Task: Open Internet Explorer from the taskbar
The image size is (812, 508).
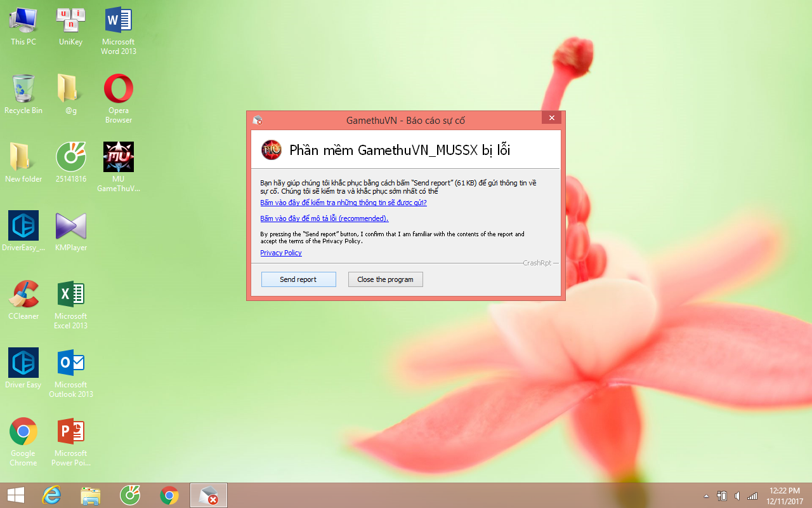Action: pos(51,495)
